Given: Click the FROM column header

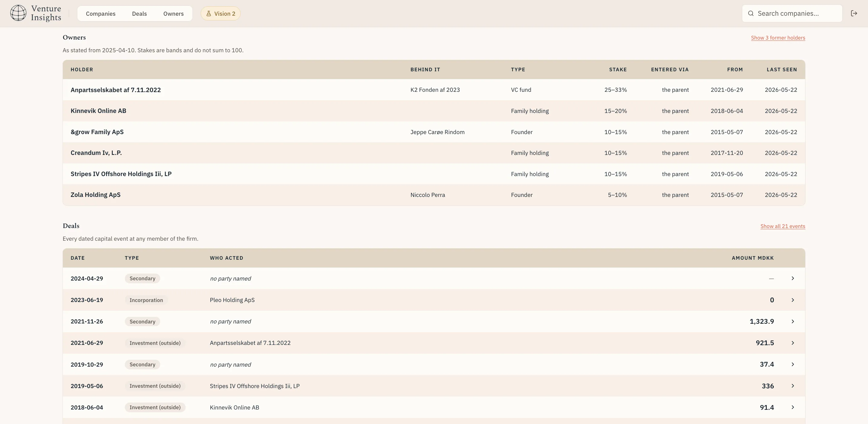Looking at the screenshot, I should tap(735, 70).
